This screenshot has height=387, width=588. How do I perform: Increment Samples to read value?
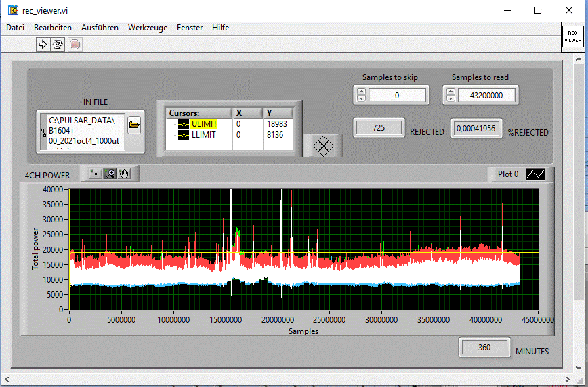pos(450,91)
